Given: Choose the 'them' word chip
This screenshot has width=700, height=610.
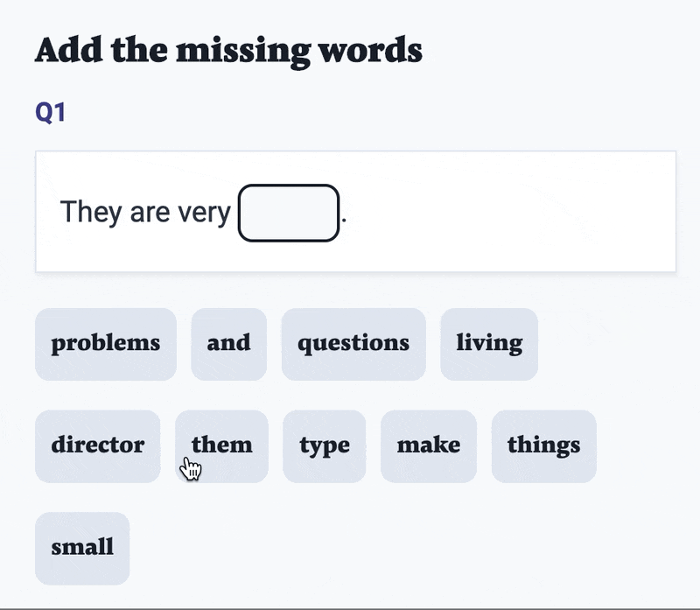Looking at the screenshot, I should [x=222, y=445].
